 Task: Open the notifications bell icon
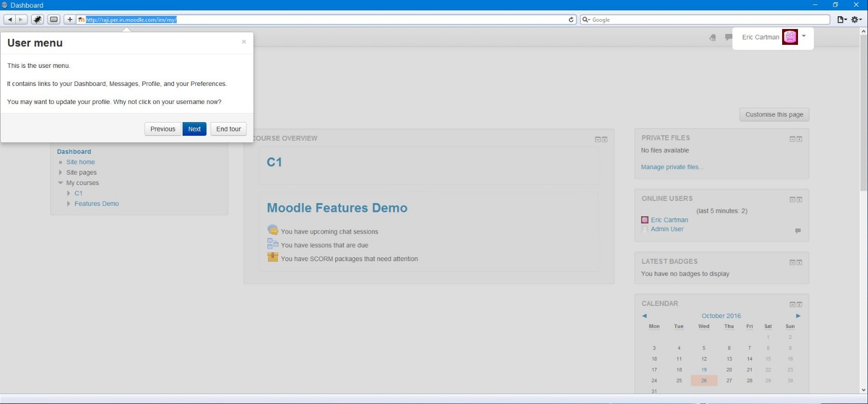(x=712, y=37)
